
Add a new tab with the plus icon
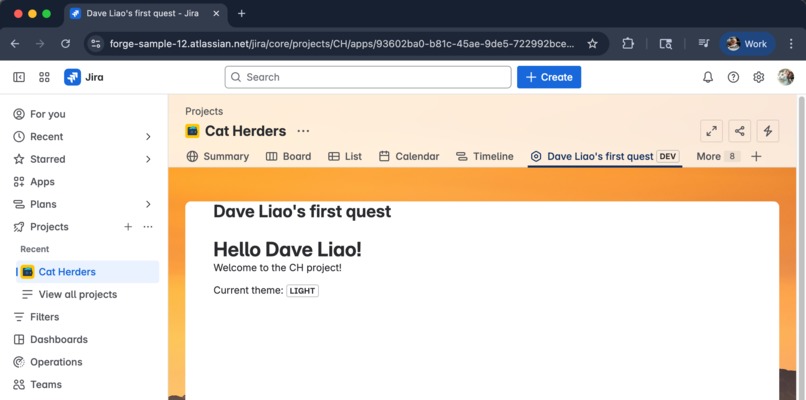tap(756, 156)
